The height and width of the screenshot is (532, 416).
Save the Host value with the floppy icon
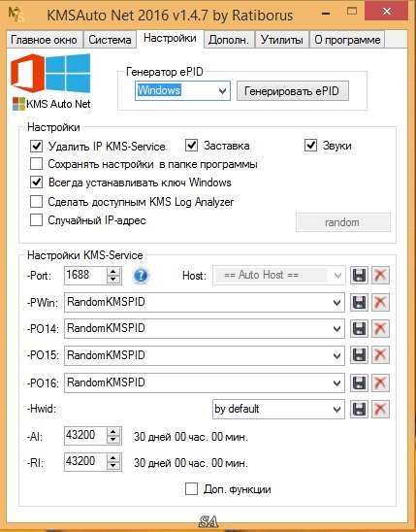pos(359,275)
